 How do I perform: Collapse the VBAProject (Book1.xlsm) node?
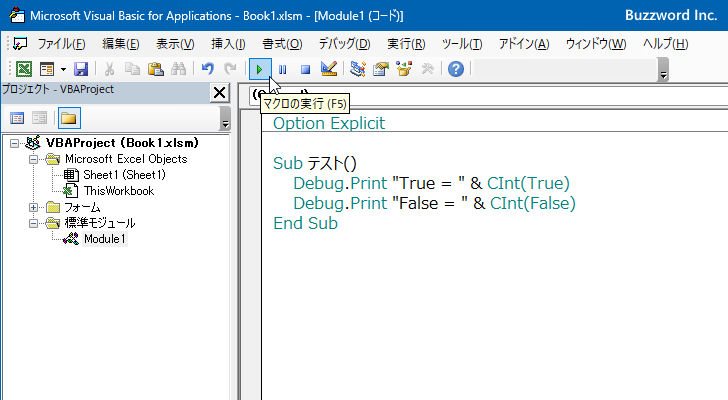coord(14,143)
